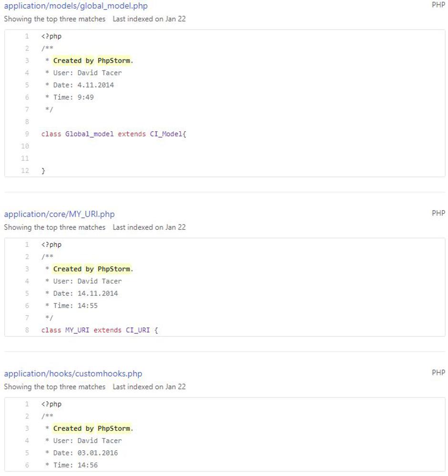
Task: Click the PHP language label beside MY_URI.php
Action: click(438, 213)
